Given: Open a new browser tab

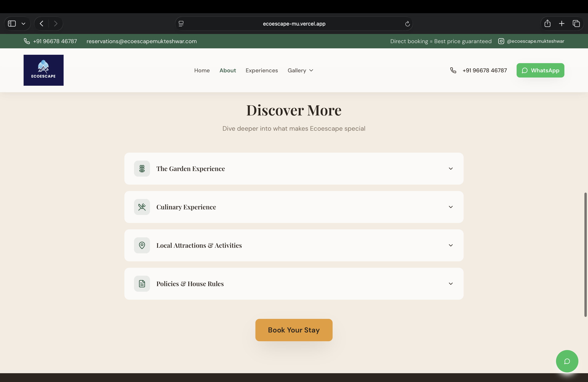Looking at the screenshot, I should 562,24.
